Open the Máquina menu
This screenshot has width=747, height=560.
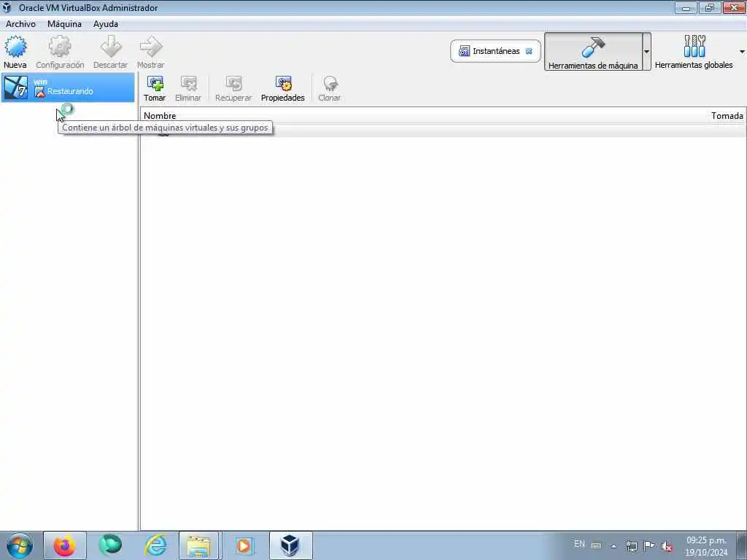coord(64,24)
